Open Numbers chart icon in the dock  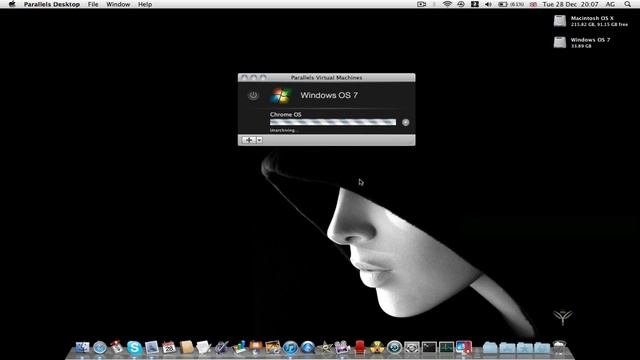click(x=239, y=347)
